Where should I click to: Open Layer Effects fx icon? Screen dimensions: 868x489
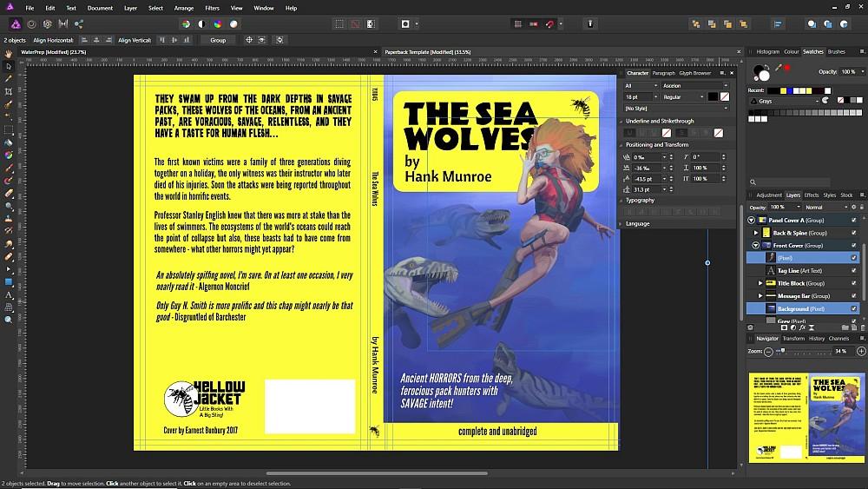[x=802, y=327]
